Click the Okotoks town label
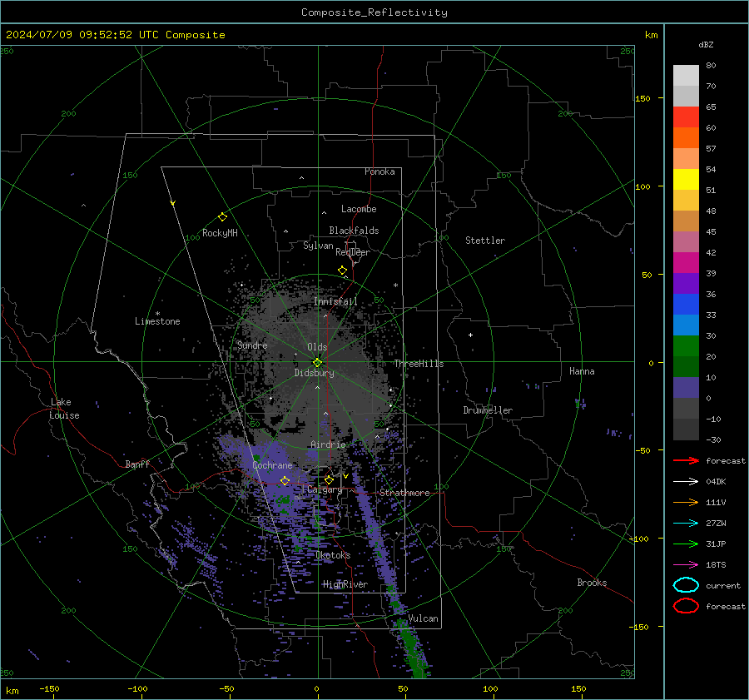The height and width of the screenshot is (700, 749). (333, 555)
